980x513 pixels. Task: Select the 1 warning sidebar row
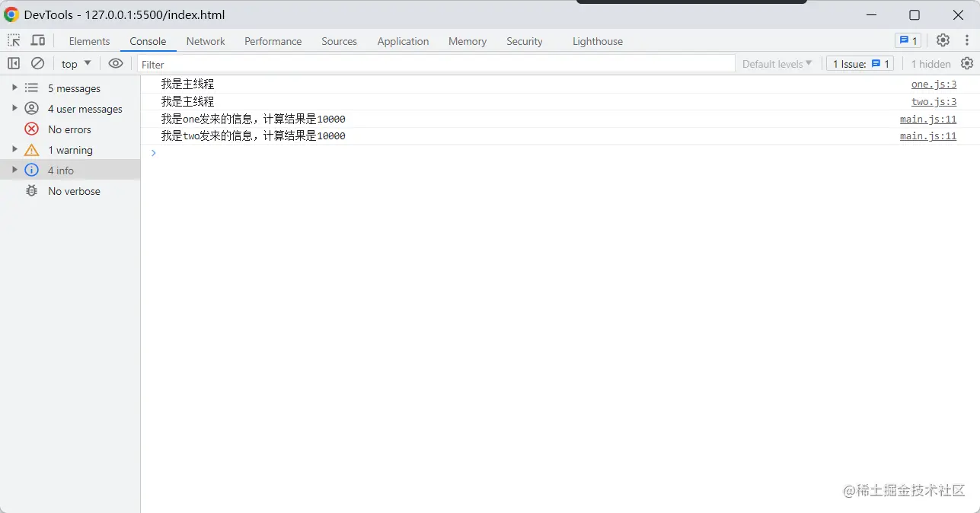point(70,149)
